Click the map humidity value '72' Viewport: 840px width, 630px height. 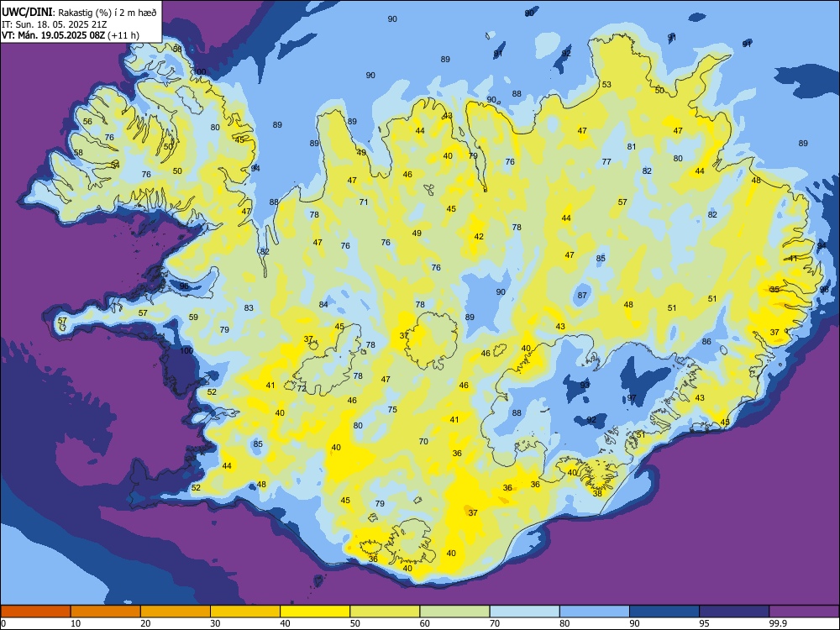point(302,388)
